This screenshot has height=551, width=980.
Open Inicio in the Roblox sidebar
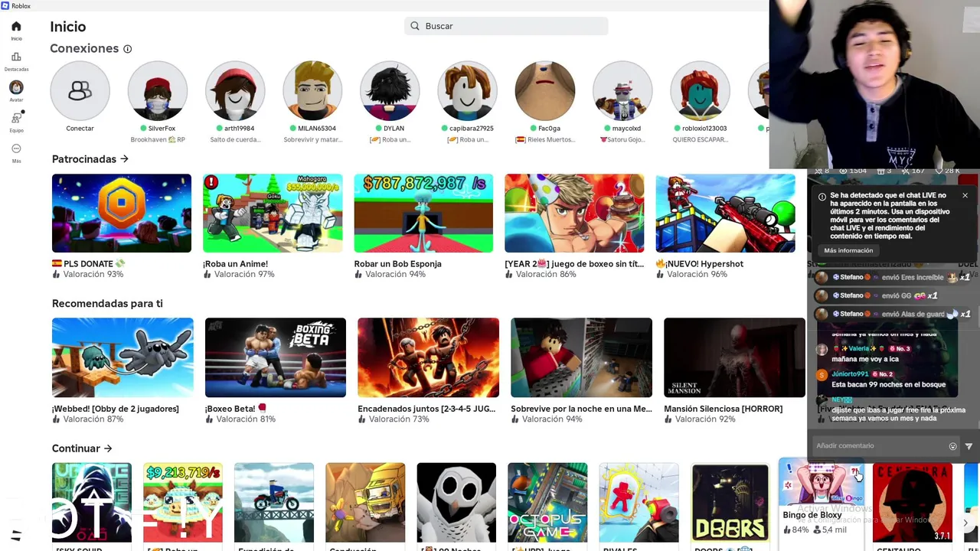(x=16, y=31)
